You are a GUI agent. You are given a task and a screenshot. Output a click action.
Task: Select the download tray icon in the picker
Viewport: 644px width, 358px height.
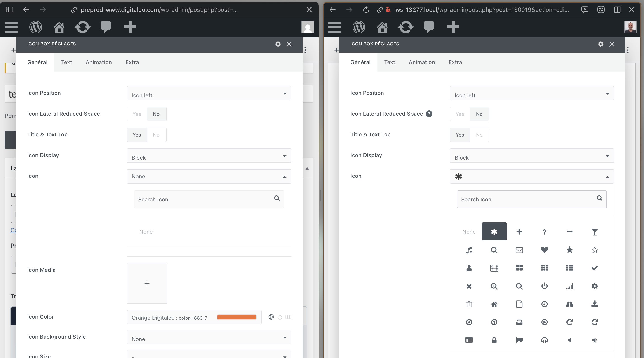pyautogui.click(x=595, y=304)
